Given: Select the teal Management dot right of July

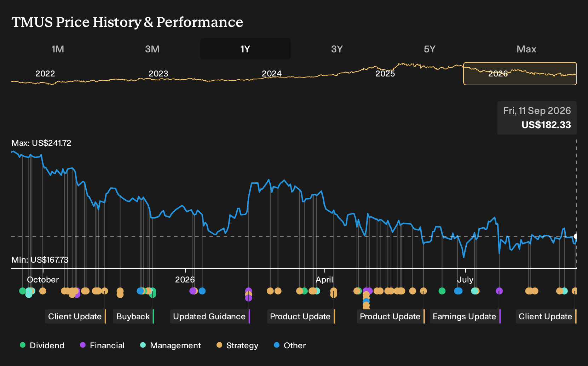Looking at the screenshot, I should (474, 291).
